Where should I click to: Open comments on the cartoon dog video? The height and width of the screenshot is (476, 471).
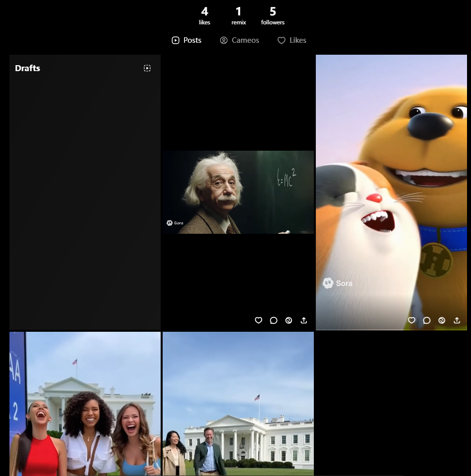(x=427, y=320)
